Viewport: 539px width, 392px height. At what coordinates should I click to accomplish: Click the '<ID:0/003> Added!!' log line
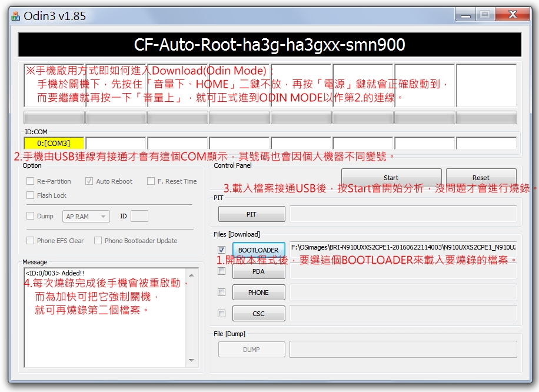tap(55, 273)
